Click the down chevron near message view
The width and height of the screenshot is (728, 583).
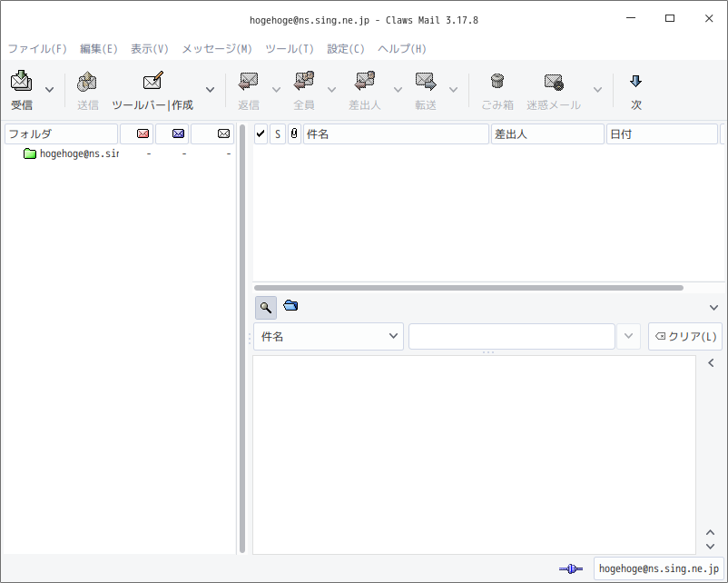[711, 547]
